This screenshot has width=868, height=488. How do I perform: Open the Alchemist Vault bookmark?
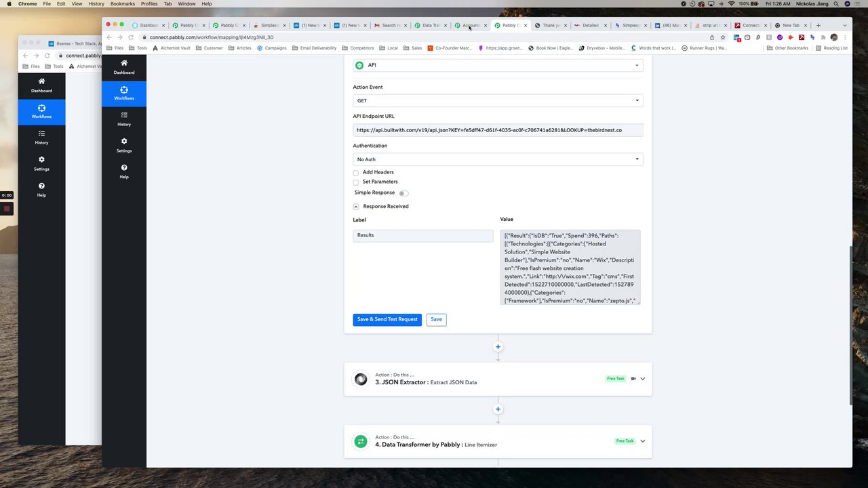[172, 48]
